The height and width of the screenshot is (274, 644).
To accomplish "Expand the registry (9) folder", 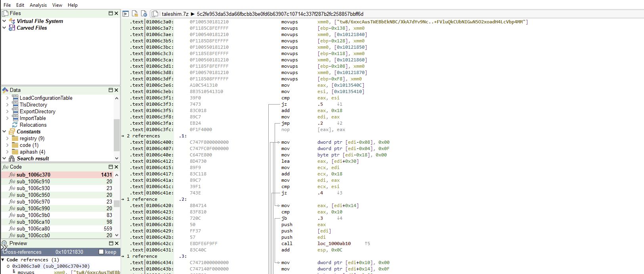I will click(x=8, y=138).
